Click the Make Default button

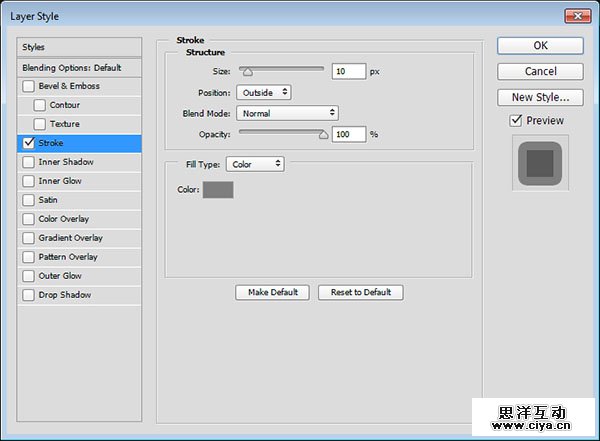coord(273,292)
